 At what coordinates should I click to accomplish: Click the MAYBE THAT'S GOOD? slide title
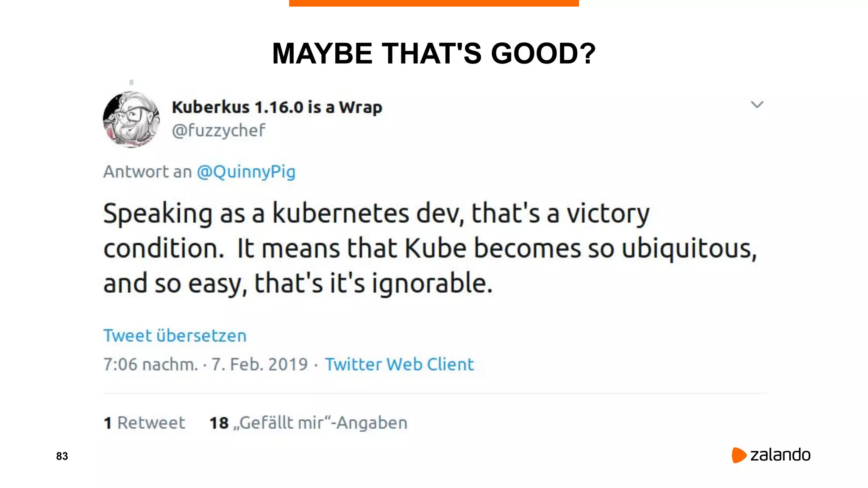click(x=434, y=54)
